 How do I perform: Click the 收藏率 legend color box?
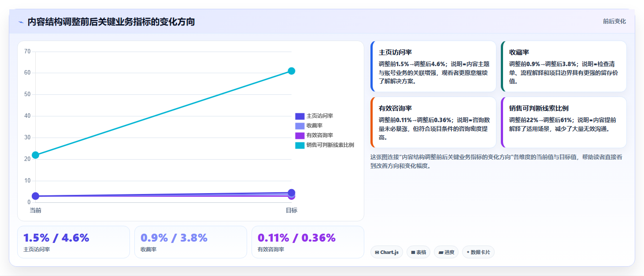pos(300,126)
